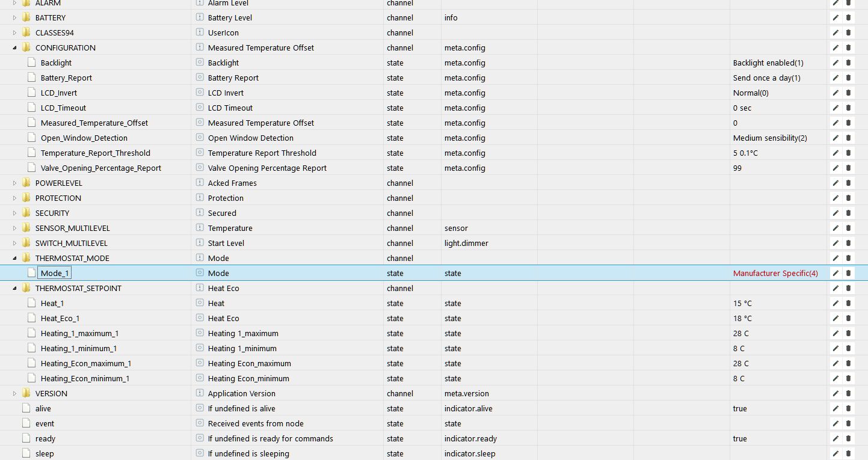Delete Heating_1_minimum_1 trash icon
This screenshot has height=460, width=868.
[x=849, y=348]
